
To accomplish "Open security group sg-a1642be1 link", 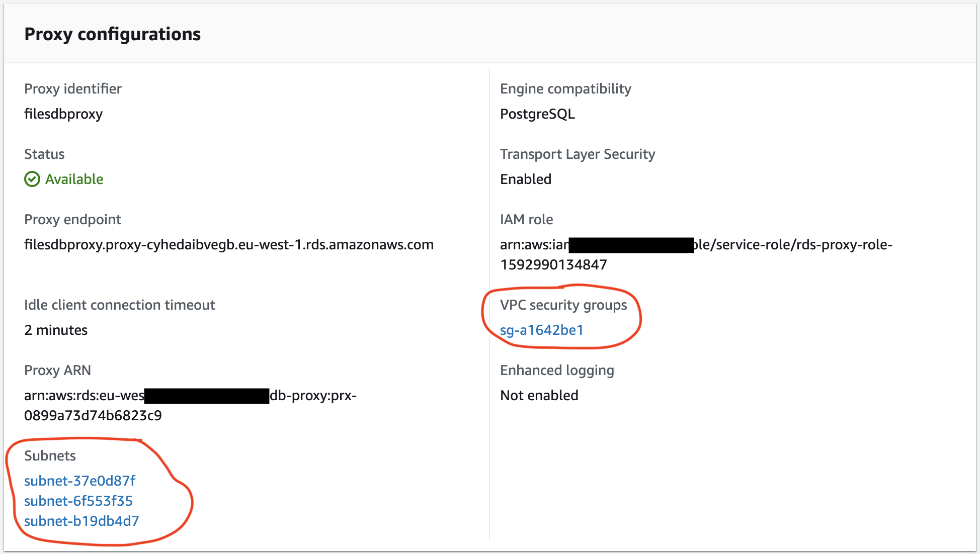I will (542, 330).
